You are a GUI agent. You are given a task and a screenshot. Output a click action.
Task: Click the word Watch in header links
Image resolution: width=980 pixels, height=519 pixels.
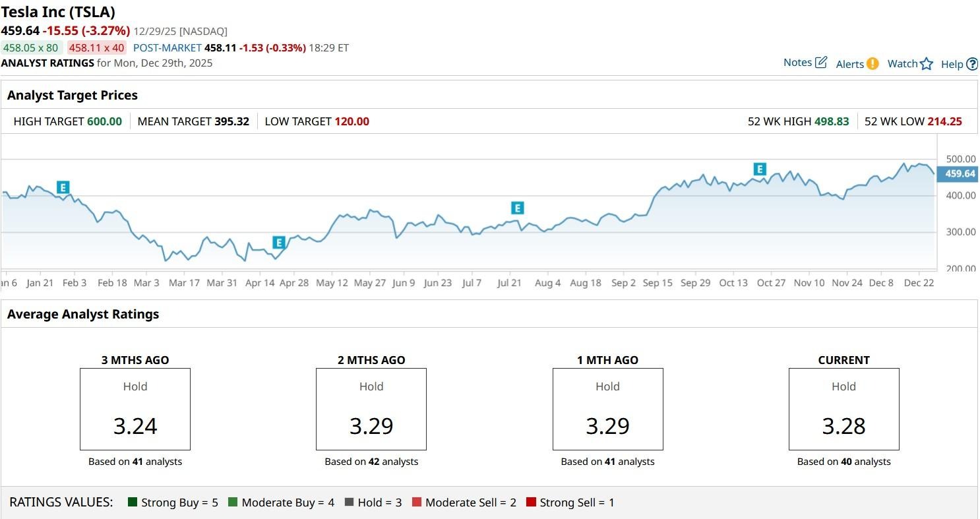tap(902, 63)
